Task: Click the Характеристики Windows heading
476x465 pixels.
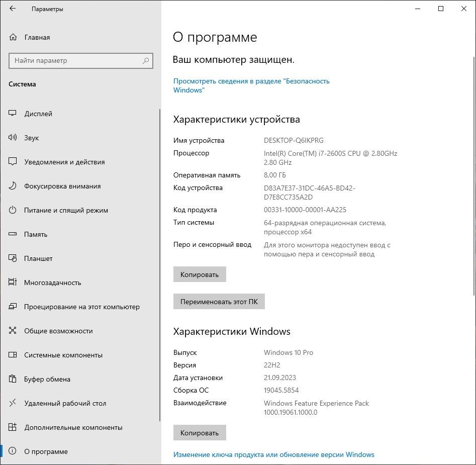Action: click(232, 331)
